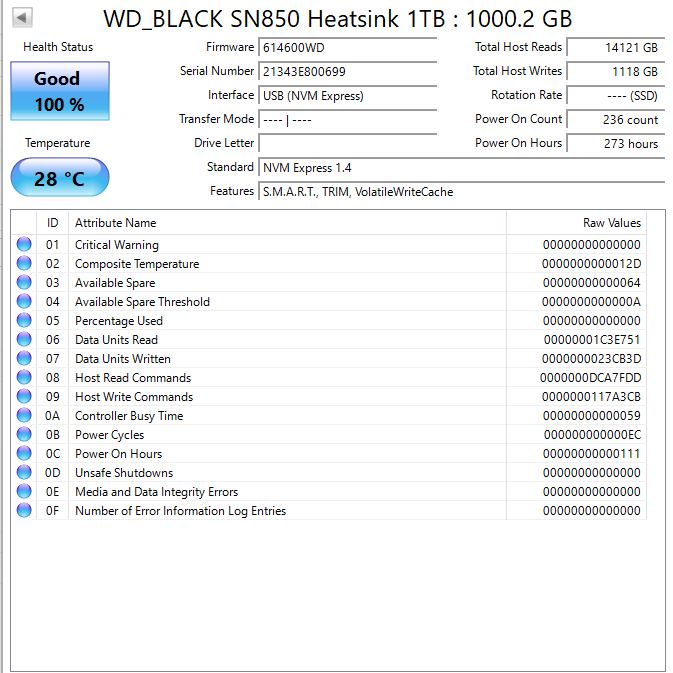The width and height of the screenshot is (673, 673).
Task: Click raw value 00000000000064
Action: (591, 283)
